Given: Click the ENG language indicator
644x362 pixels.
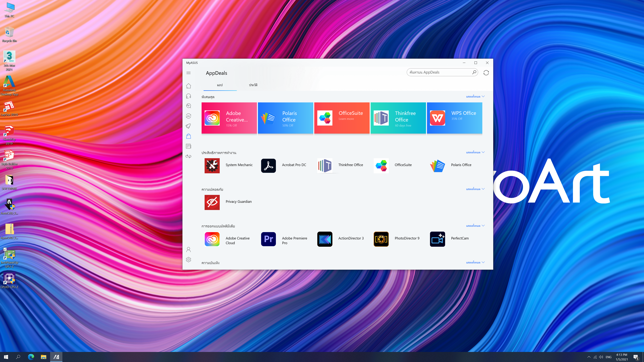Looking at the screenshot, I should [608, 357].
